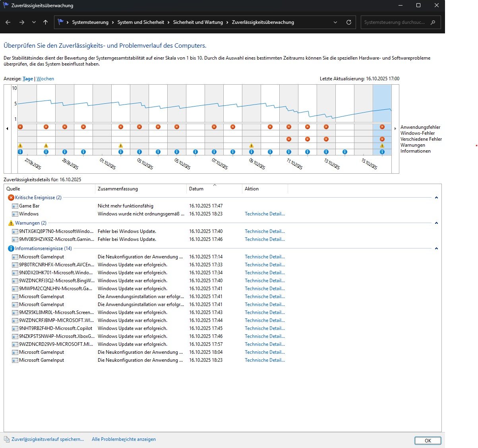Select the 9MV0B5HZVK9Z-Microsoft.Gamin warning row
This screenshot has width=478, height=448.
[x=223, y=239]
